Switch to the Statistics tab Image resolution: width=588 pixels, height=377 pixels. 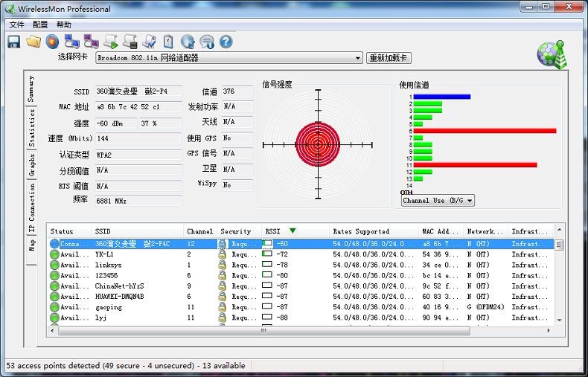[x=31, y=129]
